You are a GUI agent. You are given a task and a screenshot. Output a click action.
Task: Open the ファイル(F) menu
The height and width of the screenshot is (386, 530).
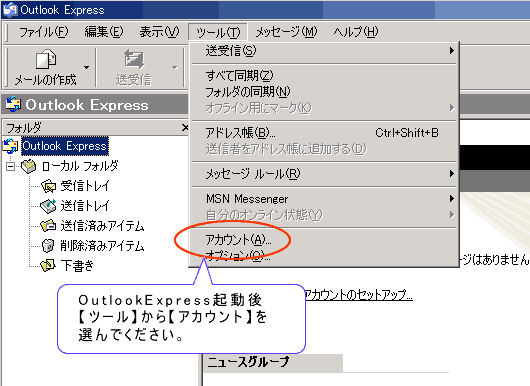[44, 32]
